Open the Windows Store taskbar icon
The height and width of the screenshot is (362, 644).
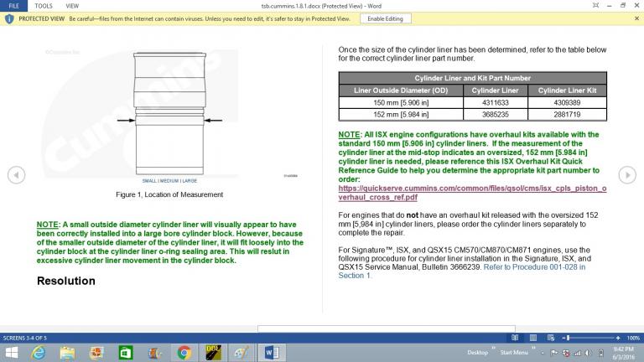[125, 353]
